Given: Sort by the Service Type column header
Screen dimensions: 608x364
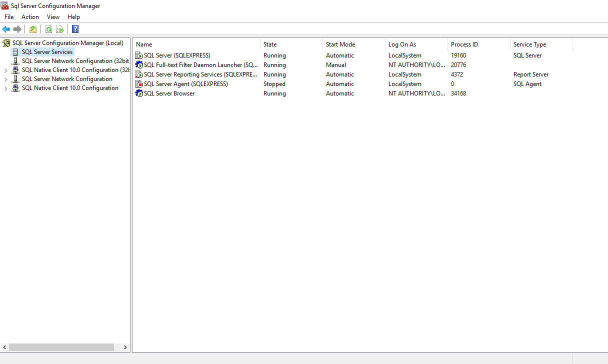Looking at the screenshot, I should (541, 44).
